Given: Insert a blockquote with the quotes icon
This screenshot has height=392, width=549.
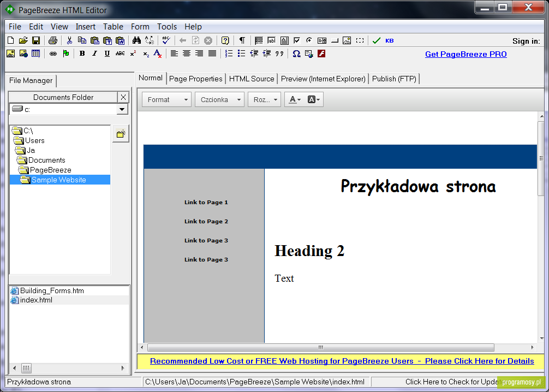Looking at the screenshot, I should [x=279, y=54].
